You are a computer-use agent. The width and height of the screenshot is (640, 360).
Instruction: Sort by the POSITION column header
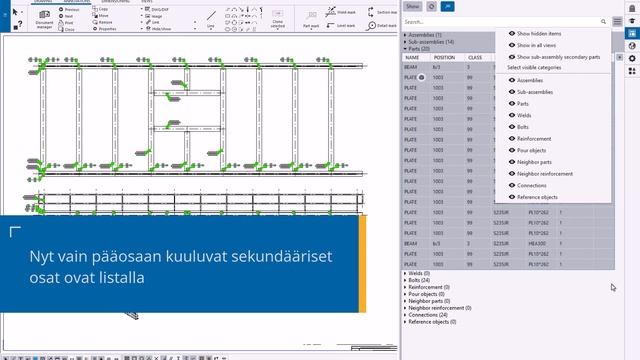coord(444,58)
